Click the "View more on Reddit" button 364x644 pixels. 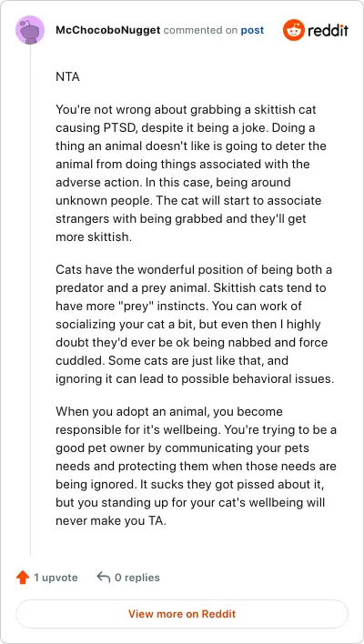click(x=182, y=614)
